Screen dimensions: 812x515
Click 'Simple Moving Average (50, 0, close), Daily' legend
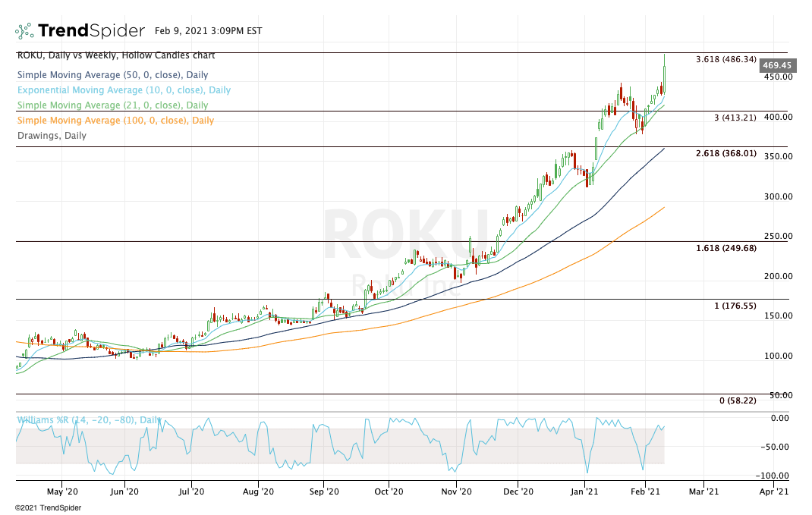(x=112, y=75)
